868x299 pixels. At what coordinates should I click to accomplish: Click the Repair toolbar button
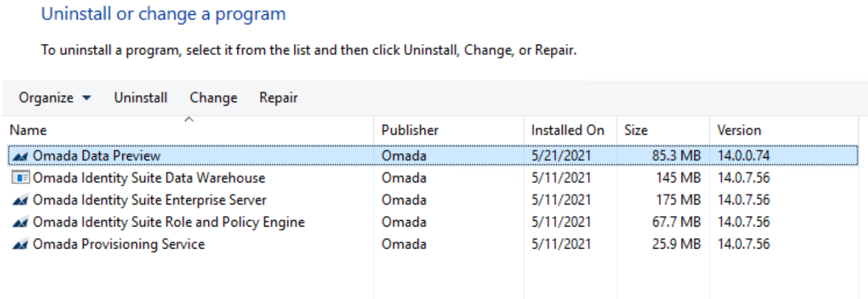278,98
